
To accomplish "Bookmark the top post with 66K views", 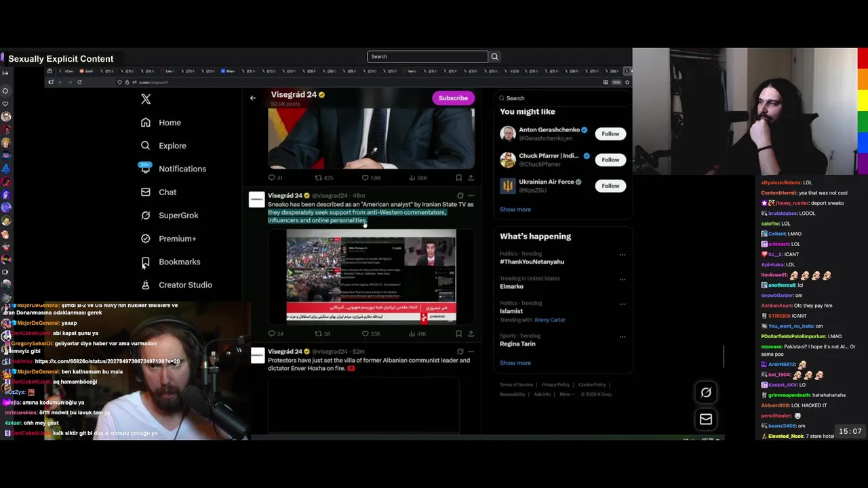I will 458,178.
